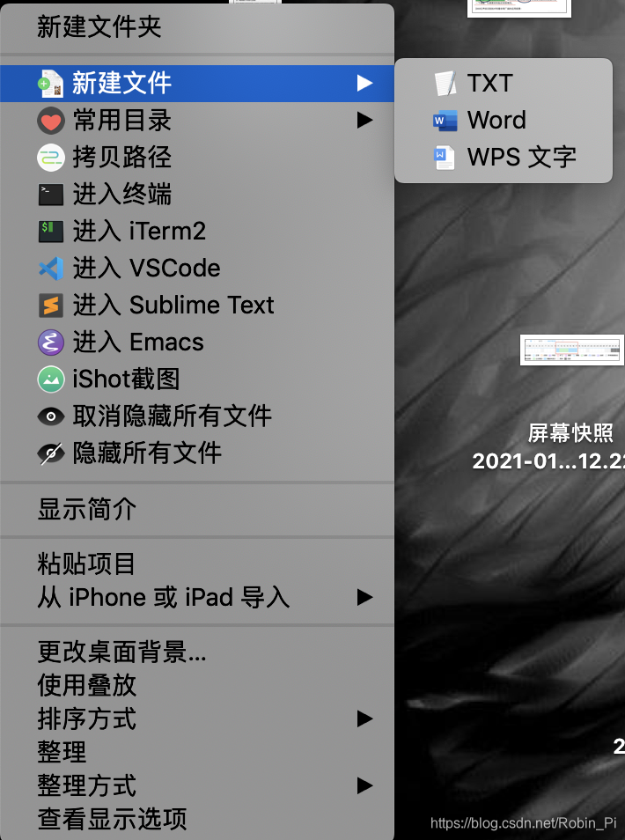Expand the 整理方式 submenu arrow
The width and height of the screenshot is (625, 840).
coord(364,786)
